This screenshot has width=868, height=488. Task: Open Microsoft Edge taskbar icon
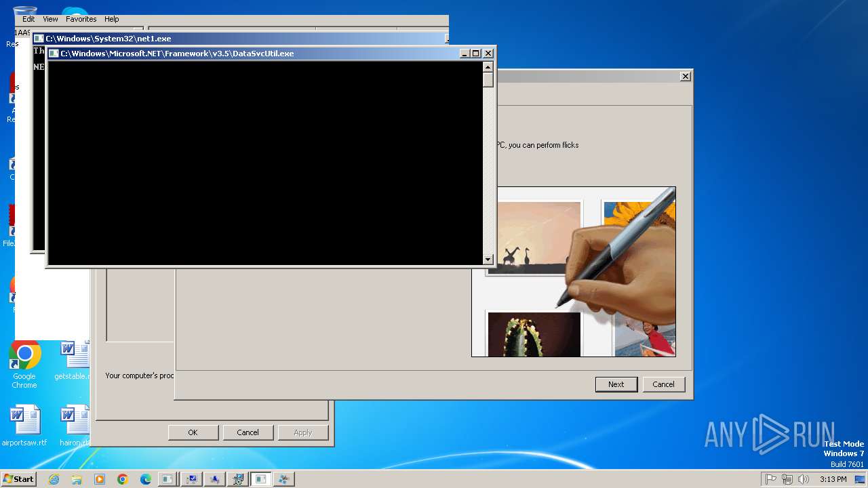point(146,479)
